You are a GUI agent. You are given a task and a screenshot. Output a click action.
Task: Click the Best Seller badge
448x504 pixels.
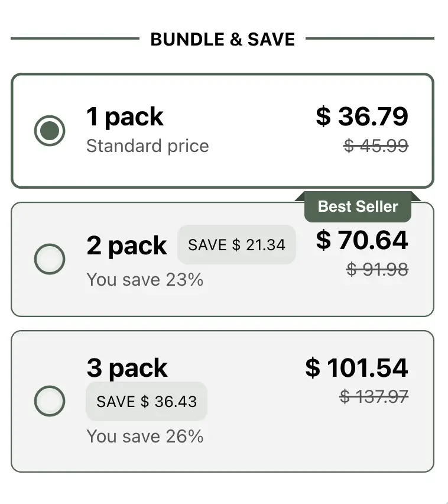[357, 206]
